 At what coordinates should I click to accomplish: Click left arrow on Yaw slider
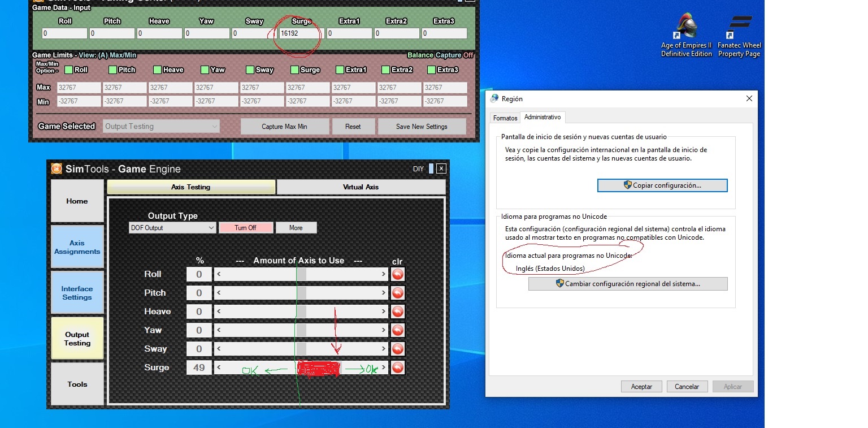(x=219, y=330)
